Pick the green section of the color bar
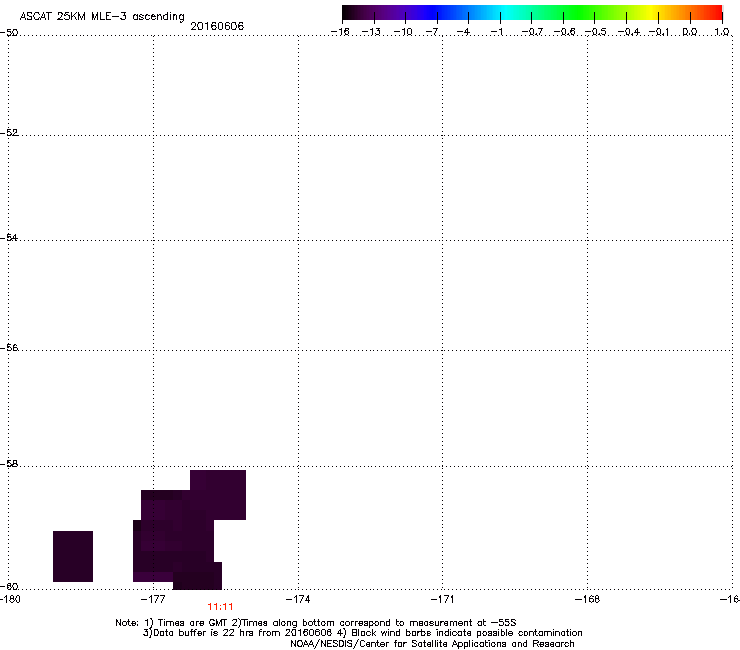Viewport: 740px width, 650px height. pos(580,12)
